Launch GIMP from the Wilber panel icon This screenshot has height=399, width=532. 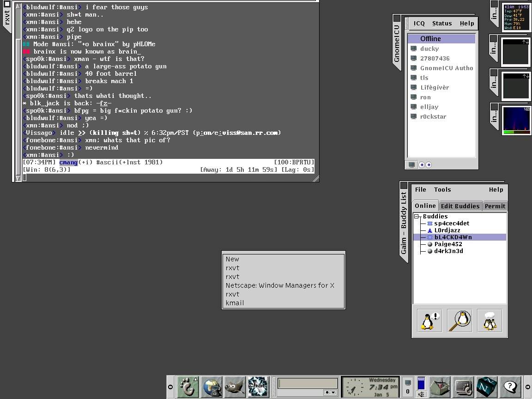pyautogui.click(x=235, y=387)
